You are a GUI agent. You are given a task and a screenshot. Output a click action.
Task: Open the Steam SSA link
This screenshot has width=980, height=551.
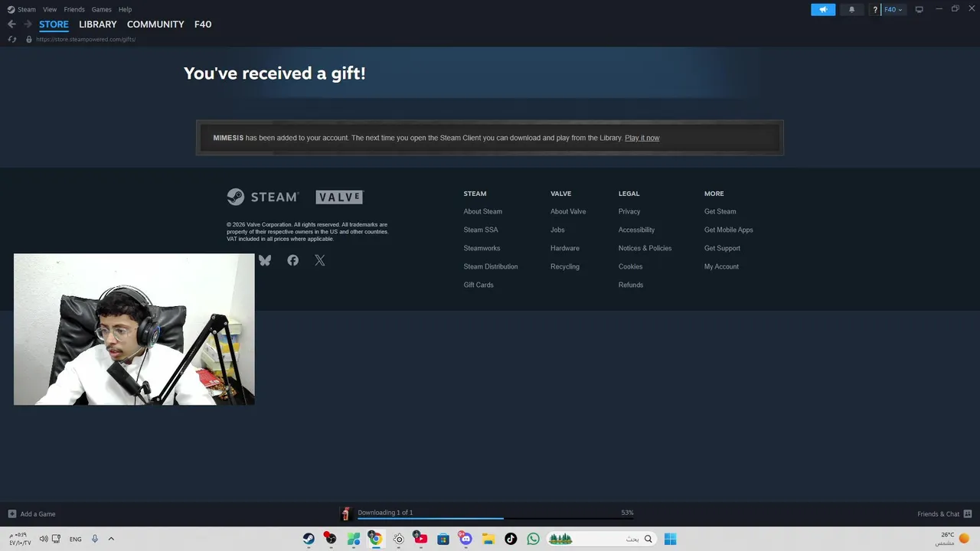coord(481,230)
